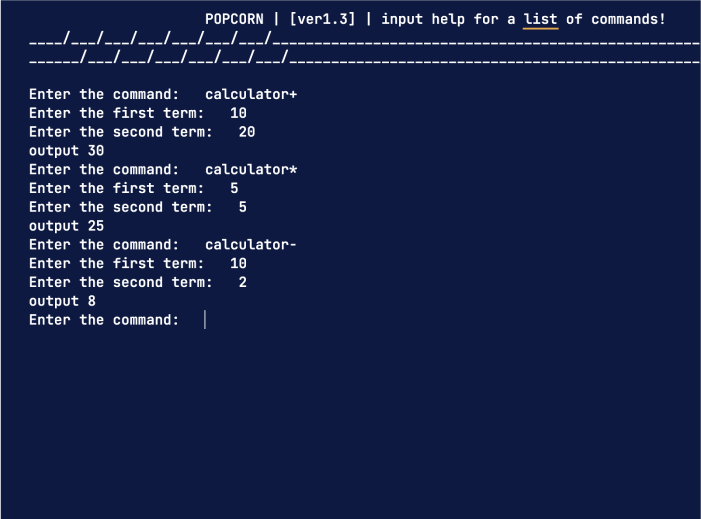This screenshot has height=519, width=701.
Task: Click the "calculator+" command text
Action: click(x=251, y=95)
